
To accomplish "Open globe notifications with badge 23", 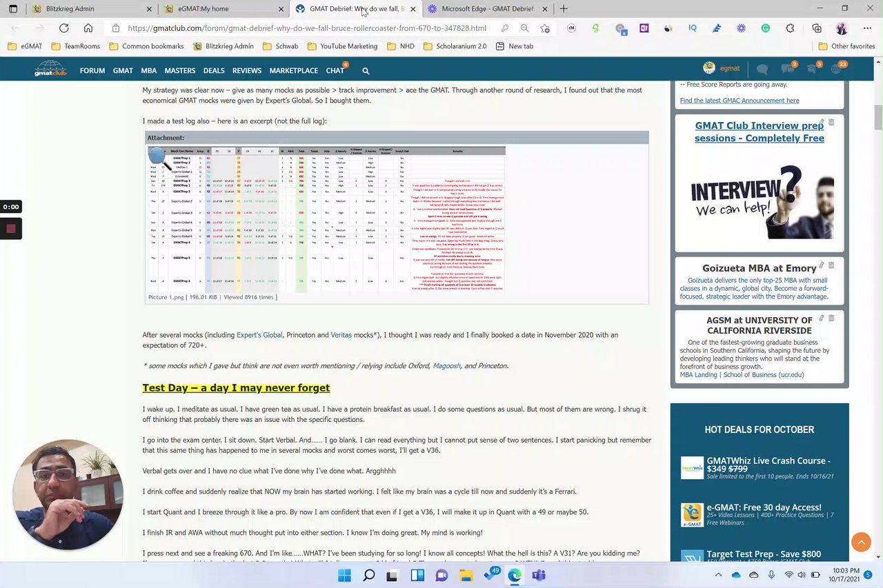I will click(x=837, y=68).
